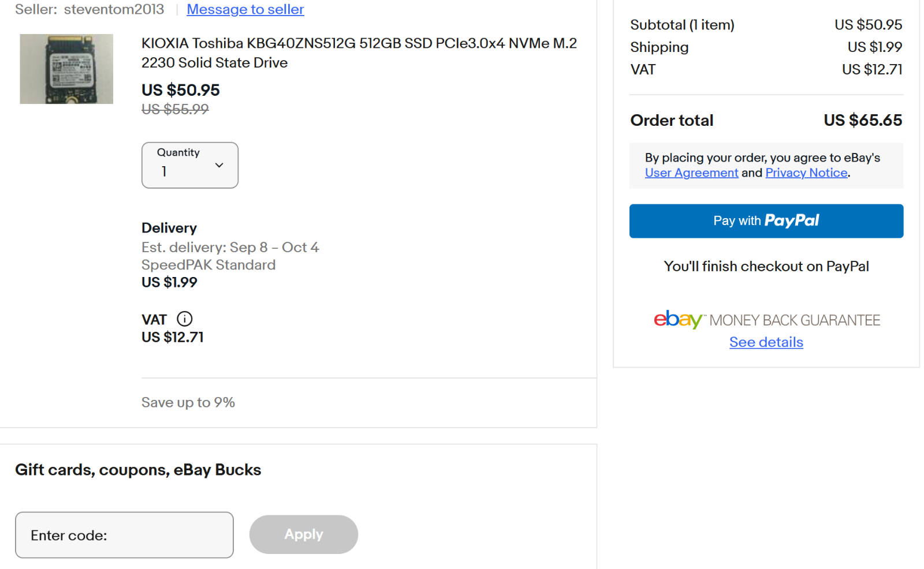Click the SSD product thumbnail image
The width and height of the screenshot is (924, 569).
[66, 69]
